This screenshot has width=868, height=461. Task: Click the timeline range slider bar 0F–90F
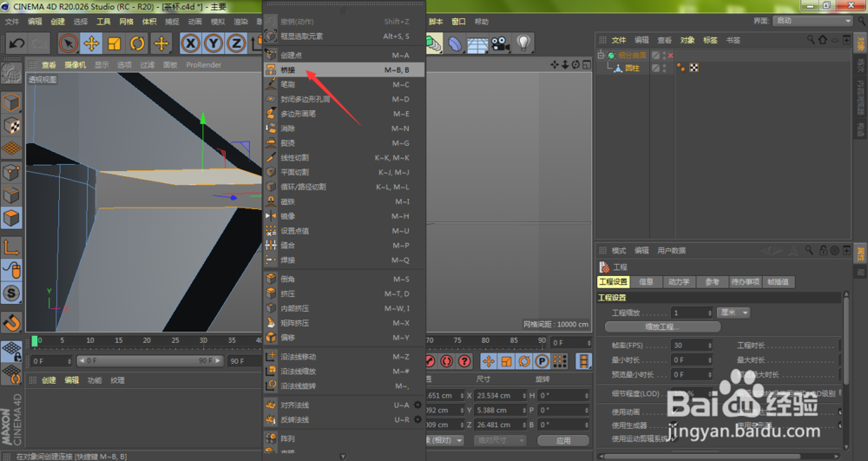149,361
